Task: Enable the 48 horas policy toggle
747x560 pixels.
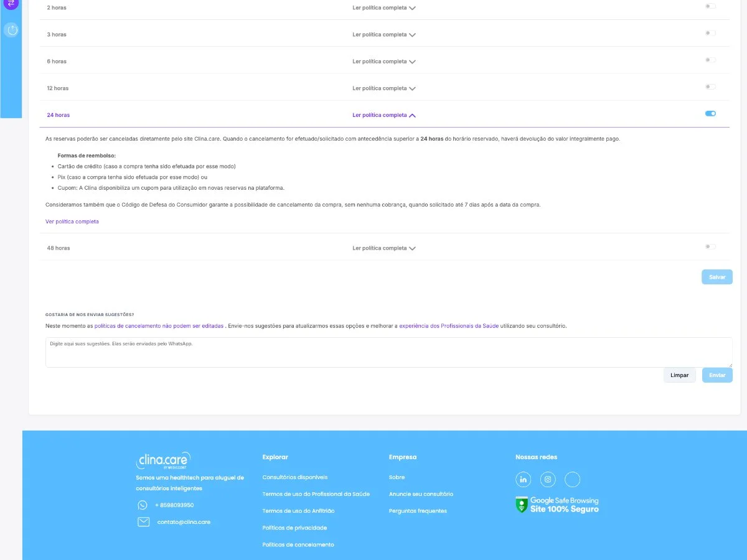Action: (710, 246)
